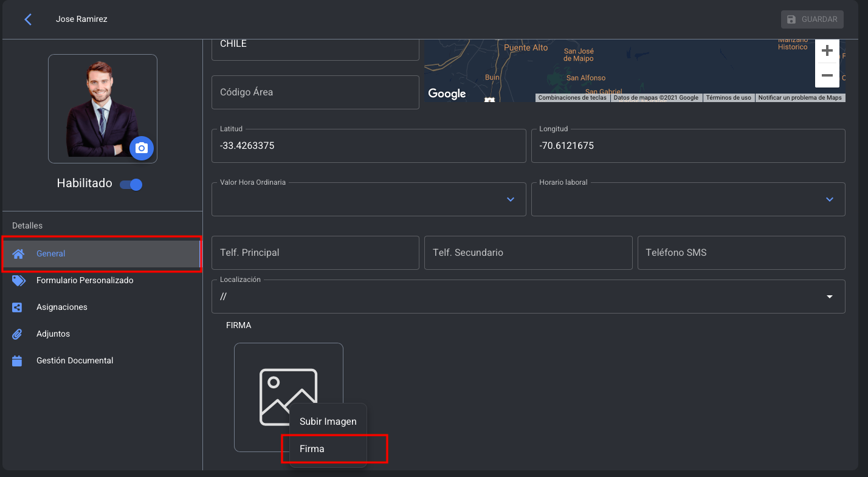868x477 pixels.
Task: Click the Teléfono SMS field
Action: pyautogui.click(x=741, y=253)
